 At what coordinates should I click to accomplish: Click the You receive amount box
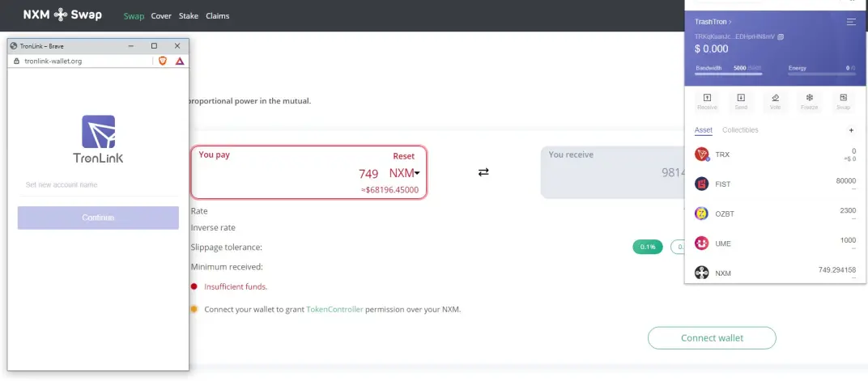(x=613, y=172)
